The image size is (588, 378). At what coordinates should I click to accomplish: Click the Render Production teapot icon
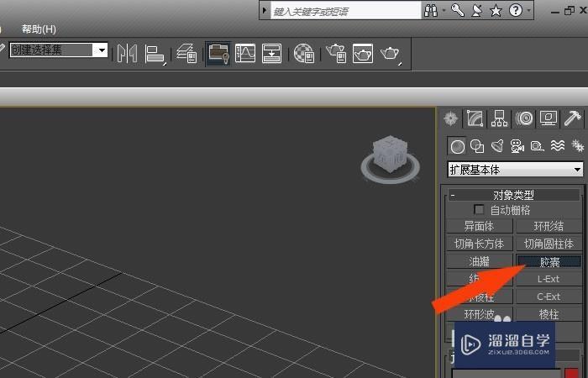tap(391, 54)
